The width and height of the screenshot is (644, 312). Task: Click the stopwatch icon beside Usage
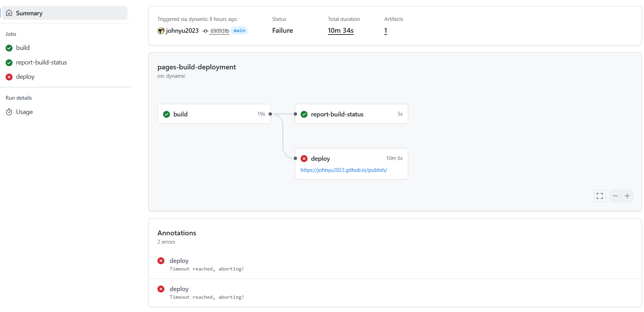click(9, 112)
